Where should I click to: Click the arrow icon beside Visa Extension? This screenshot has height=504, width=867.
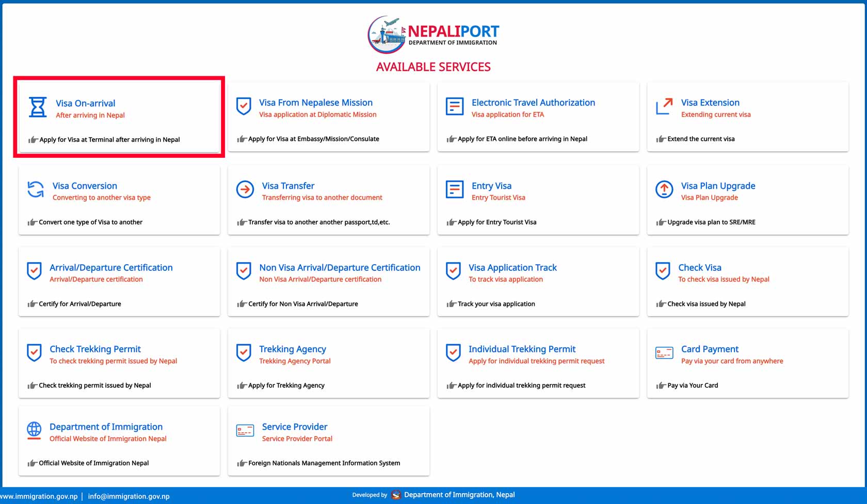[x=664, y=106]
